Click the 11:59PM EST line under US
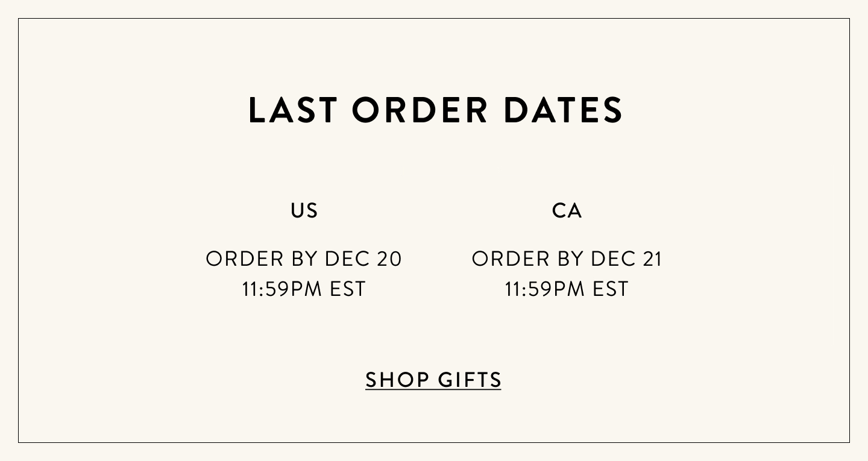The width and height of the screenshot is (868, 461). coord(304,289)
